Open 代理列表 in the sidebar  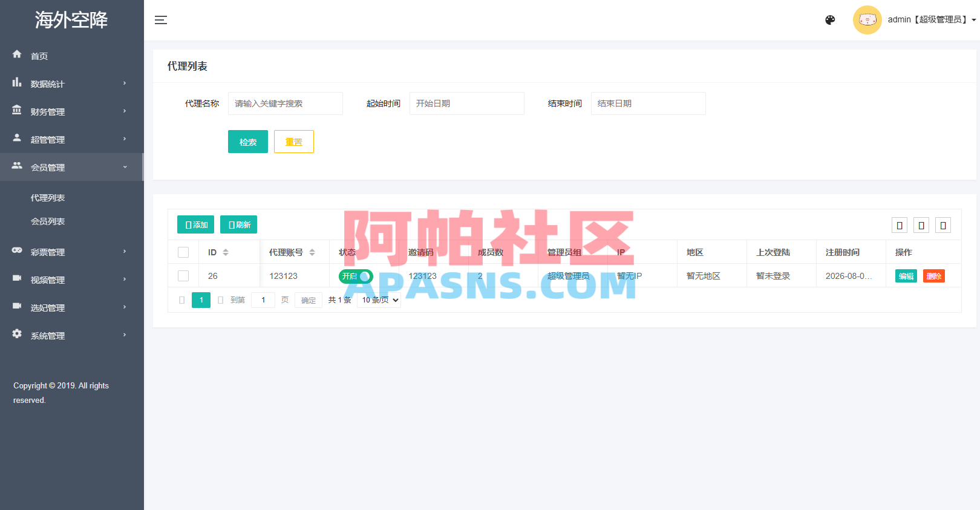[48, 198]
